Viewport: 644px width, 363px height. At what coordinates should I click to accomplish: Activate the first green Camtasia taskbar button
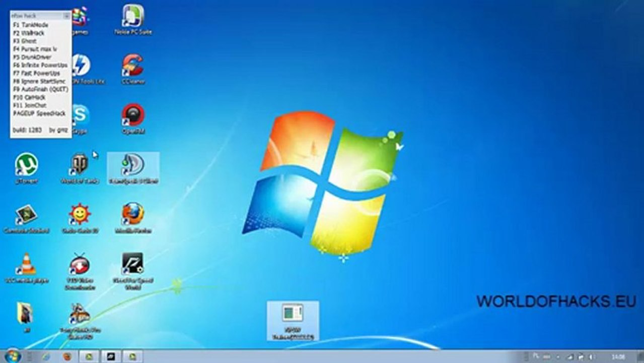coord(89,357)
